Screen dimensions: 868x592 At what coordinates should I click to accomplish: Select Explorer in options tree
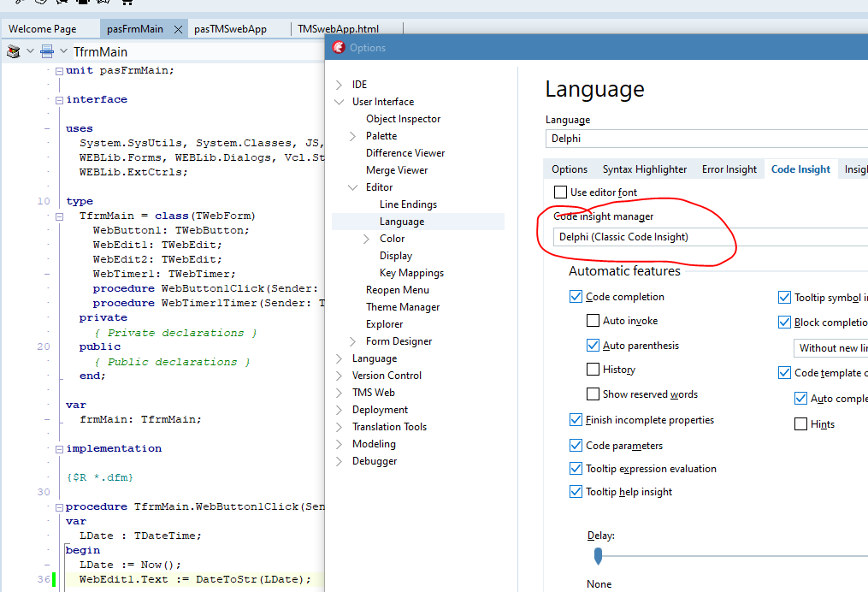tap(384, 324)
